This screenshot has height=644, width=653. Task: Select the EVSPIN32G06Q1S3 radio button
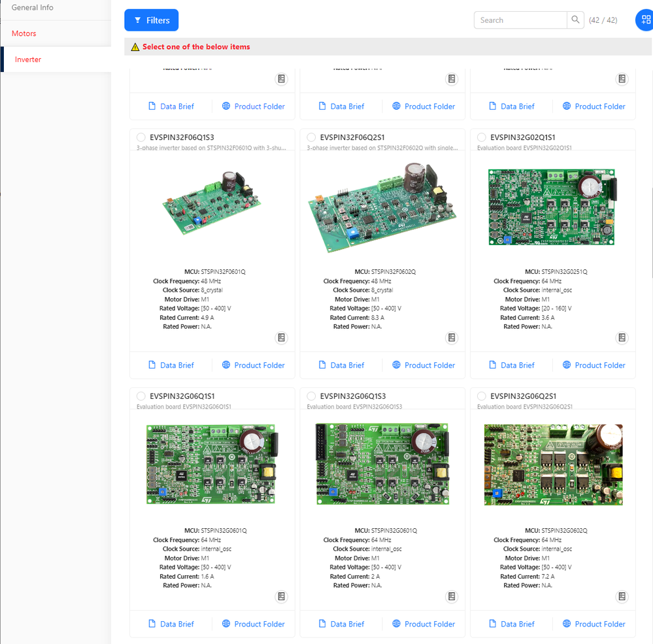tap(311, 396)
